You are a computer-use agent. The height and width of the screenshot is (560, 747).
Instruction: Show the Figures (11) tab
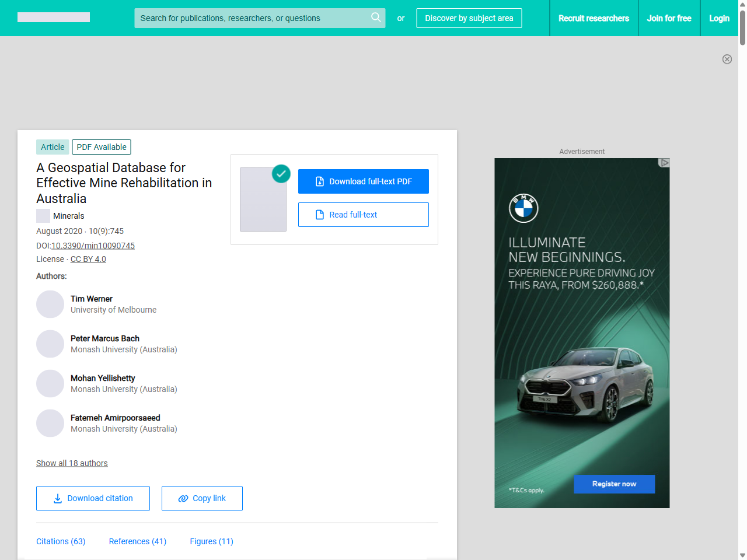(x=211, y=541)
